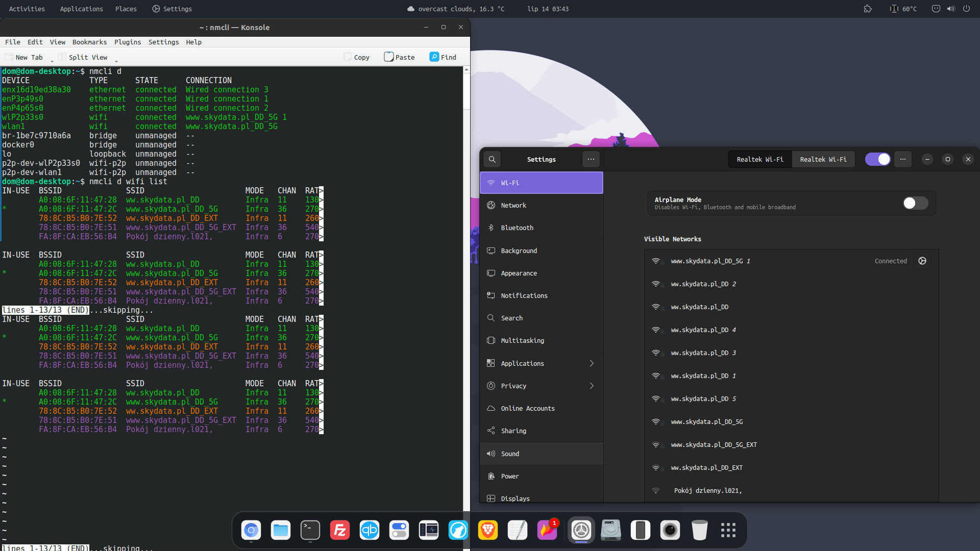Expand the Applications settings section
The height and width of the screenshot is (551, 980).
[591, 363]
